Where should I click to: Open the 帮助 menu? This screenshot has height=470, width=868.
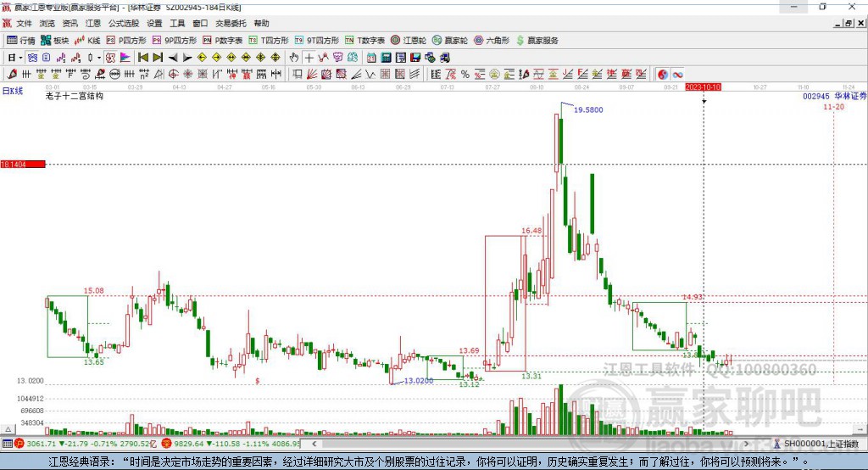coord(261,23)
